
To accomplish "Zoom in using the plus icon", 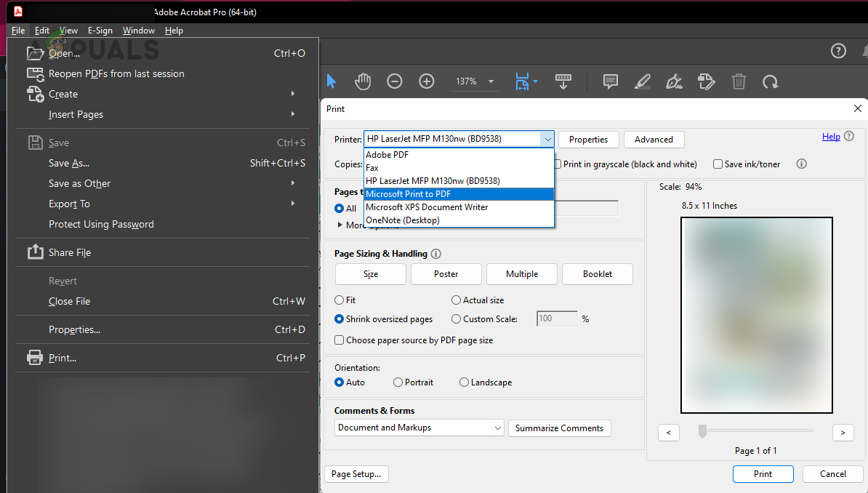I will pyautogui.click(x=427, y=81).
